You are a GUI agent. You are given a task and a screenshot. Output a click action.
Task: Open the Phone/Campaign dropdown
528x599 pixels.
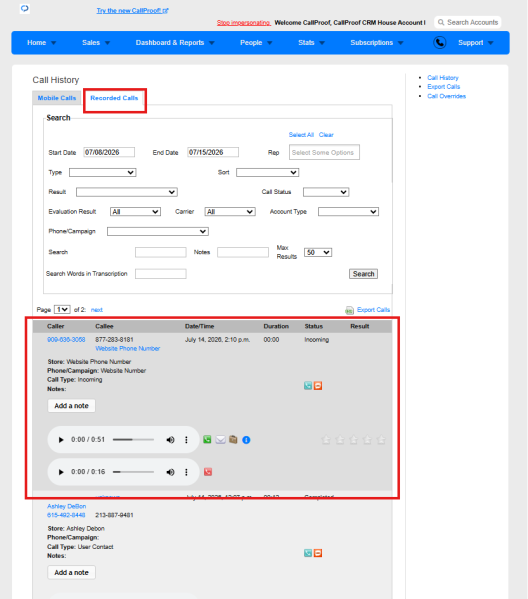click(158, 232)
